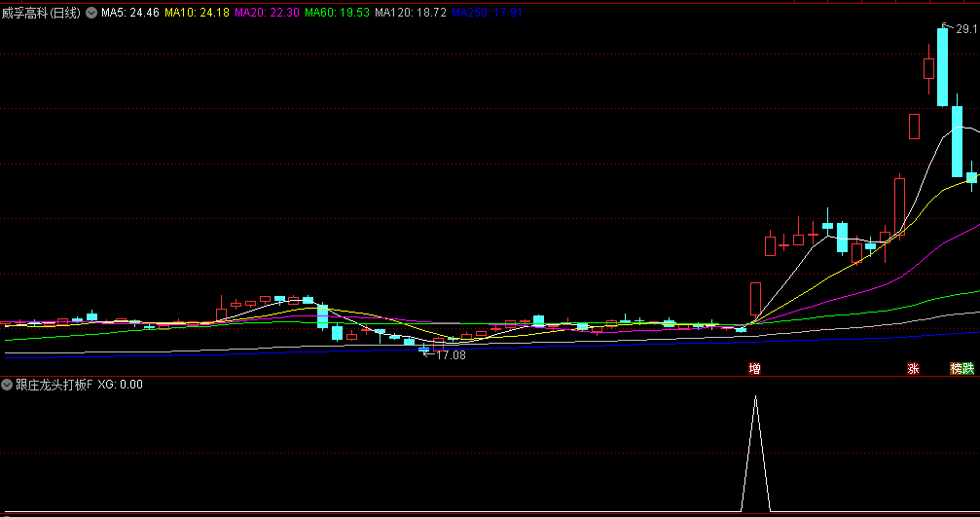Screen dimensions: 980x517
Task: Click the 增 event marker
Action: 755,368
